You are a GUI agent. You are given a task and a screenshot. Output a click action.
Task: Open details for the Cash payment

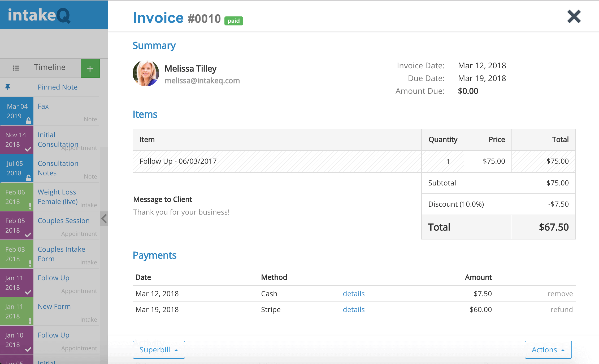[353, 294]
